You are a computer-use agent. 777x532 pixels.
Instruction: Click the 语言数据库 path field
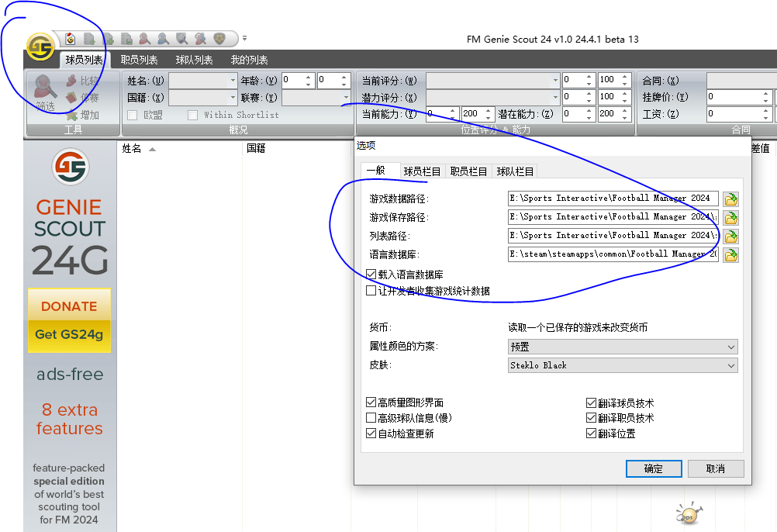coord(613,254)
